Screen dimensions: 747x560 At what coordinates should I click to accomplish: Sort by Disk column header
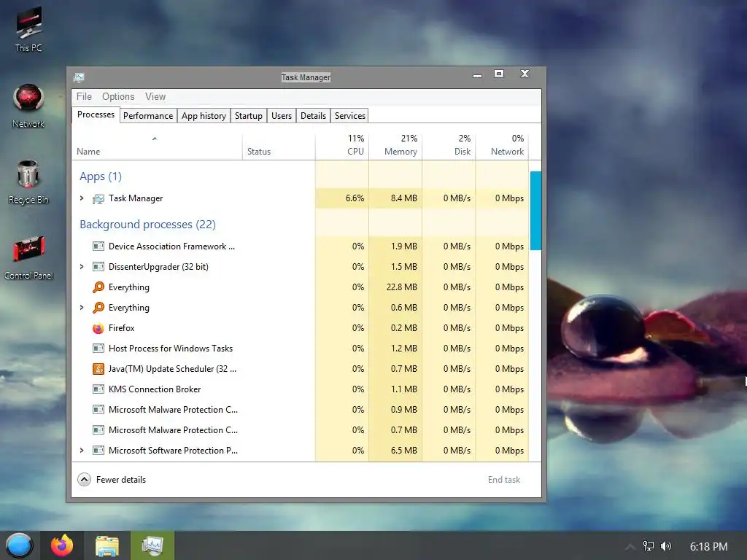tap(449, 145)
